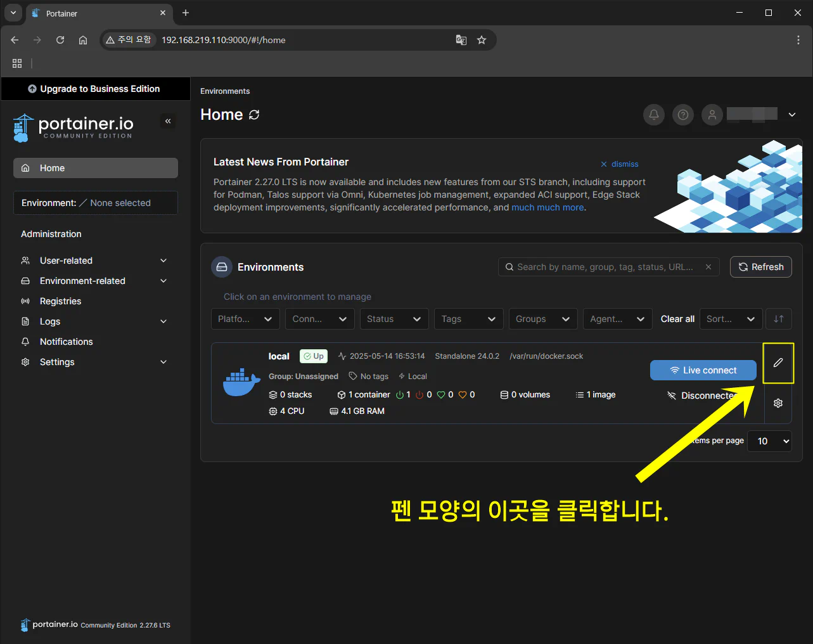The image size is (813, 644).
Task: Open the gear settings icon for local environment
Action: pyautogui.click(x=778, y=403)
